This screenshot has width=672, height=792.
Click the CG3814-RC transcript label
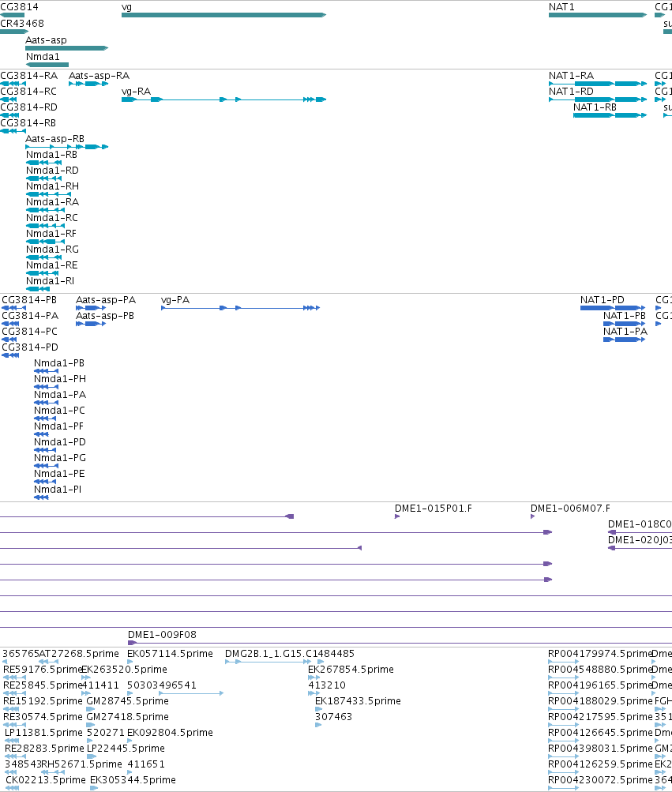pos(28,91)
